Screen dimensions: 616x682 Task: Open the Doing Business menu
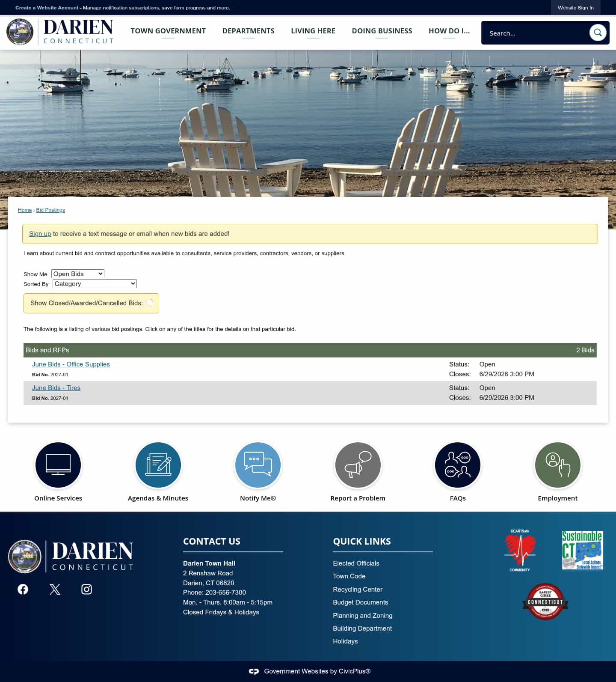382,31
